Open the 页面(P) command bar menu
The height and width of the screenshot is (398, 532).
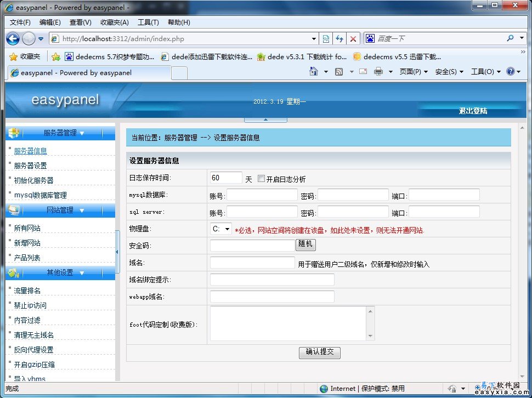[414, 71]
